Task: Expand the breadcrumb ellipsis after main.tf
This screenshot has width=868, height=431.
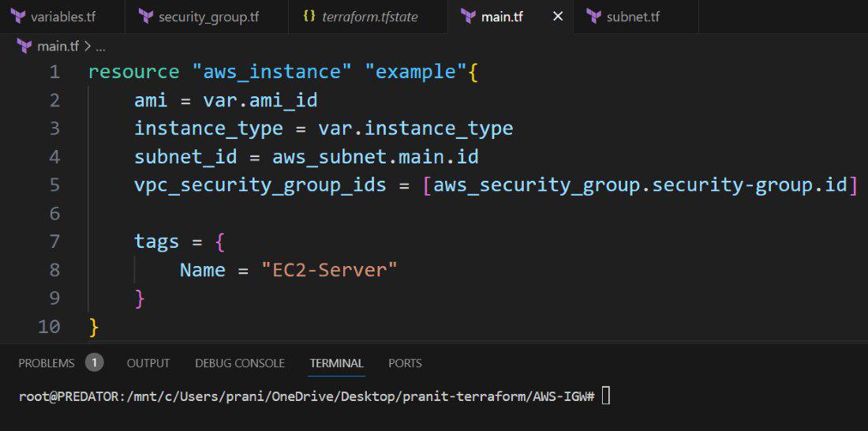Action: click(x=100, y=47)
